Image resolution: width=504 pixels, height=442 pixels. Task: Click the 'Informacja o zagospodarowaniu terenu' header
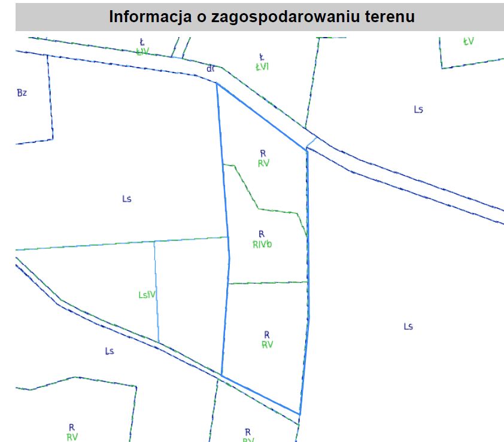pos(262,16)
